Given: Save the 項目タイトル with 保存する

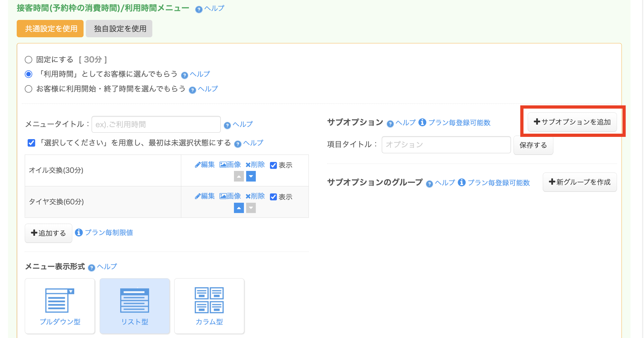Looking at the screenshot, I should click(x=533, y=146).
